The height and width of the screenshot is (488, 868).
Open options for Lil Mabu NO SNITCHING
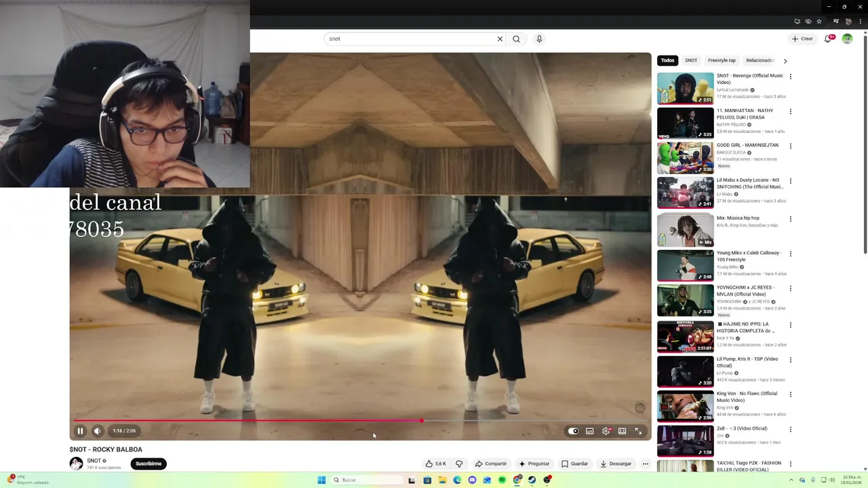coord(791,181)
